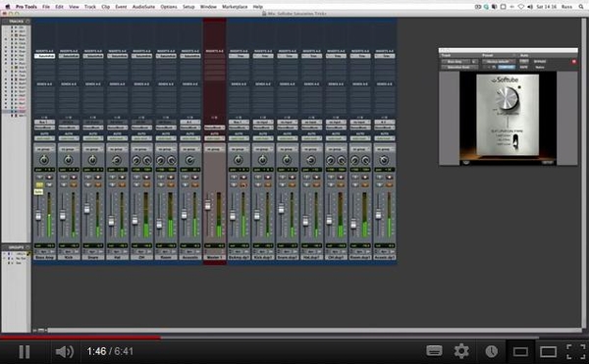
Task: Click the plugin automation Safe button
Action: 523,67
